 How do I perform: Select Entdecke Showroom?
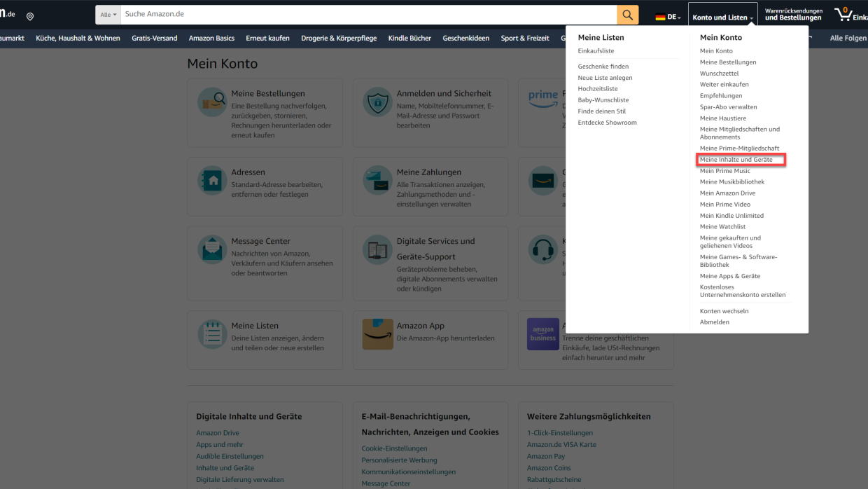coord(608,123)
